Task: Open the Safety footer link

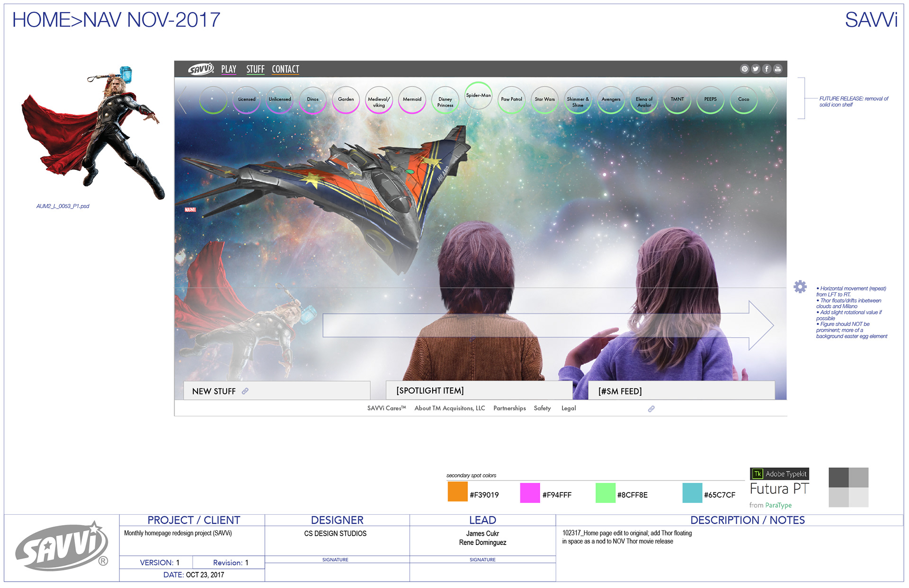Action: click(x=542, y=408)
